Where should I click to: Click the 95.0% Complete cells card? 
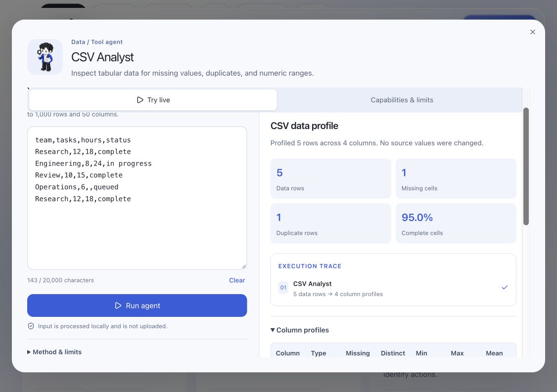(456, 223)
